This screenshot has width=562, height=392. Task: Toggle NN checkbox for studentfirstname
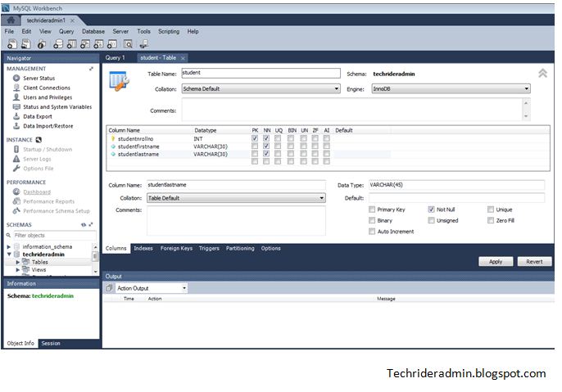(266, 146)
